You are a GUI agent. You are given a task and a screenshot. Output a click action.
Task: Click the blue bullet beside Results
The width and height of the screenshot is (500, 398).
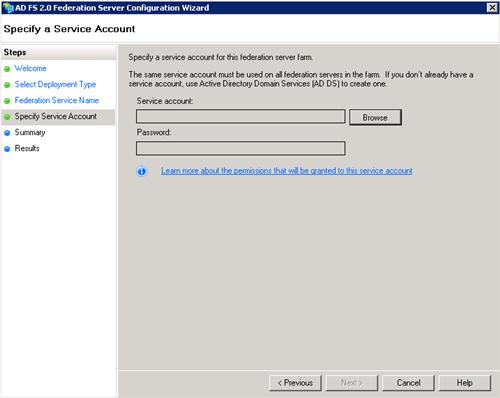click(x=7, y=149)
